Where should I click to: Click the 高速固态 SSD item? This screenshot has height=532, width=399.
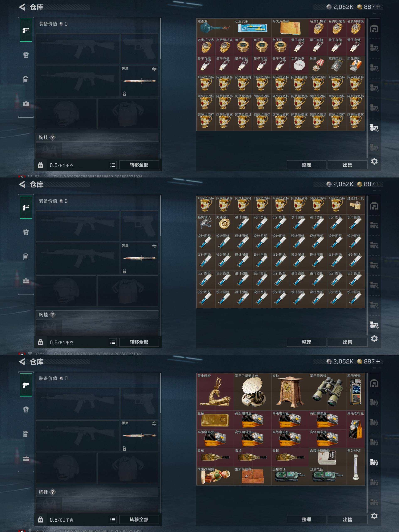pos(337,65)
